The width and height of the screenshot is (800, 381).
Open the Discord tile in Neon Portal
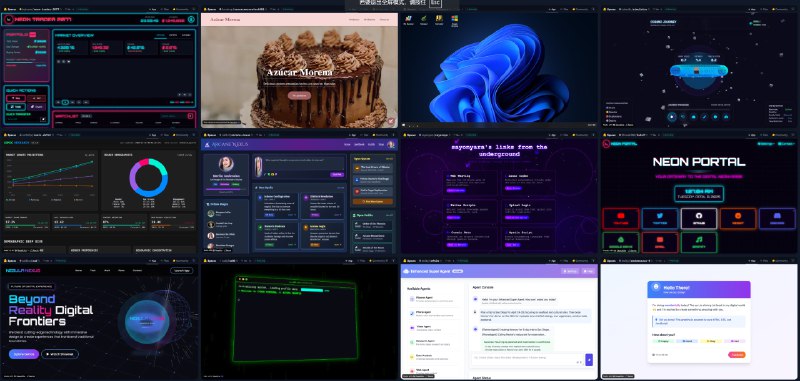click(777, 218)
